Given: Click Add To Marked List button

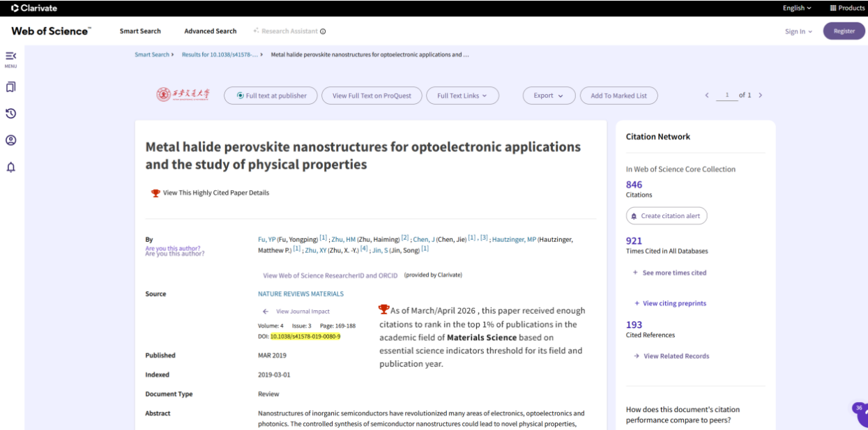Looking at the screenshot, I should tap(618, 95).
